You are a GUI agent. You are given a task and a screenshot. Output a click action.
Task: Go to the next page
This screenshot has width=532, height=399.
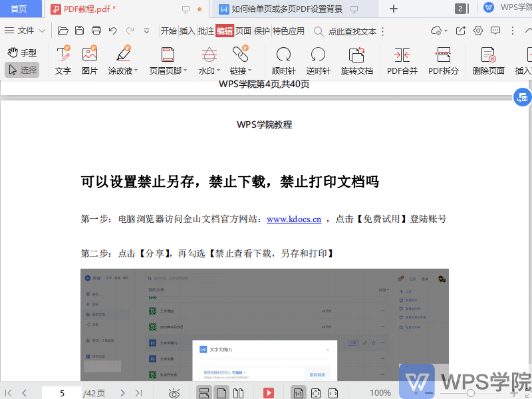[x=122, y=393]
